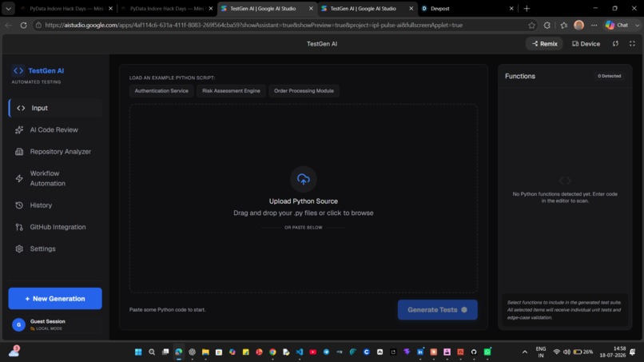Image resolution: width=644 pixels, height=362 pixels.
Task: Open Workflow Automation page
Action: (55, 178)
